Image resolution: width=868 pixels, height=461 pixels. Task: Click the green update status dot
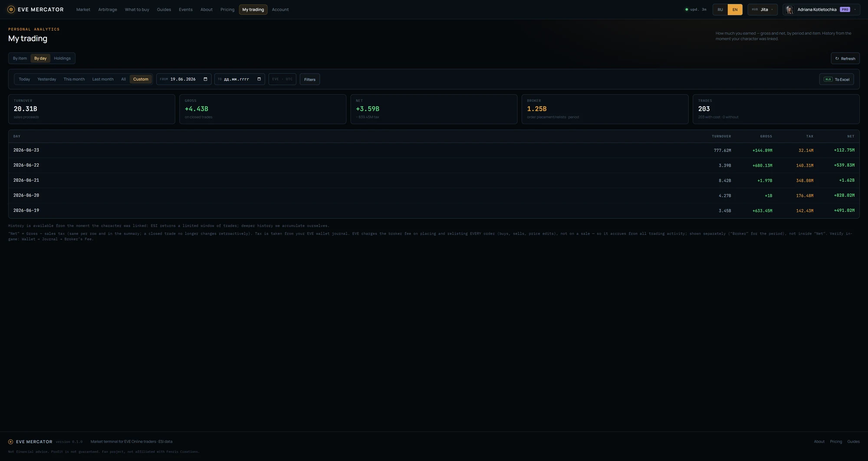click(687, 10)
